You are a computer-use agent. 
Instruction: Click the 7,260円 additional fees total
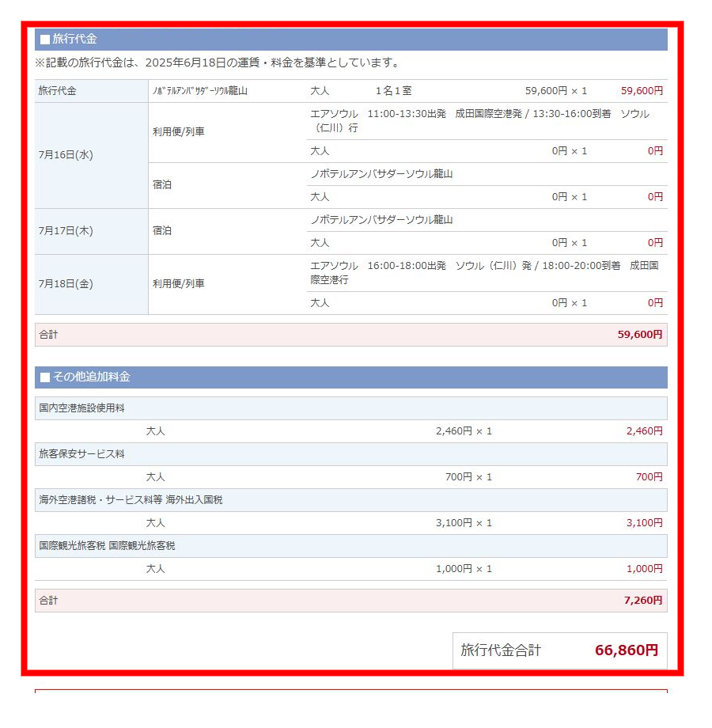643,601
